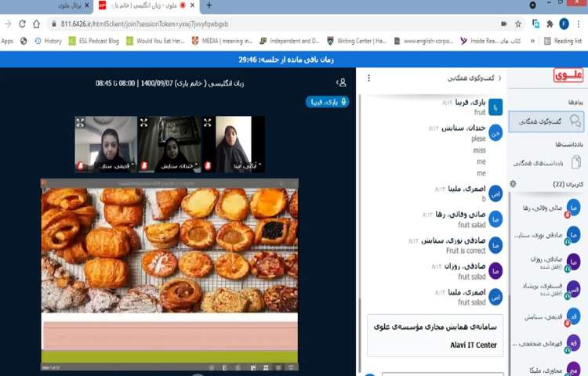Click the shared notes document icon
The height and width of the screenshot is (376, 588).
576,162
